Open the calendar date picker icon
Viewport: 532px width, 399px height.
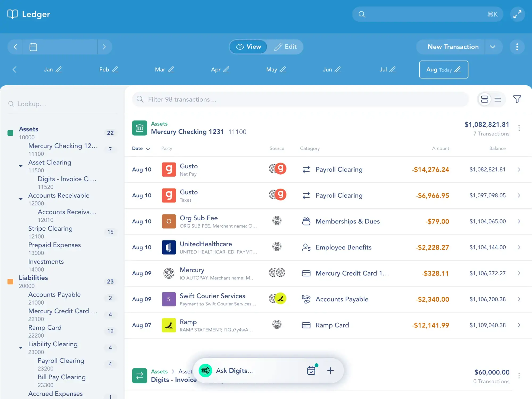pyautogui.click(x=33, y=47)
